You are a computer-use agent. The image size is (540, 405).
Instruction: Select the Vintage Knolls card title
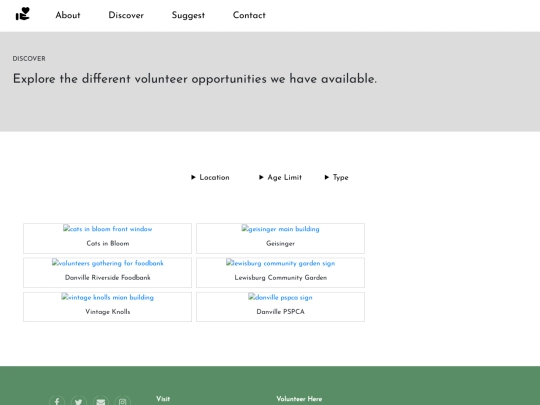(107, 312)
